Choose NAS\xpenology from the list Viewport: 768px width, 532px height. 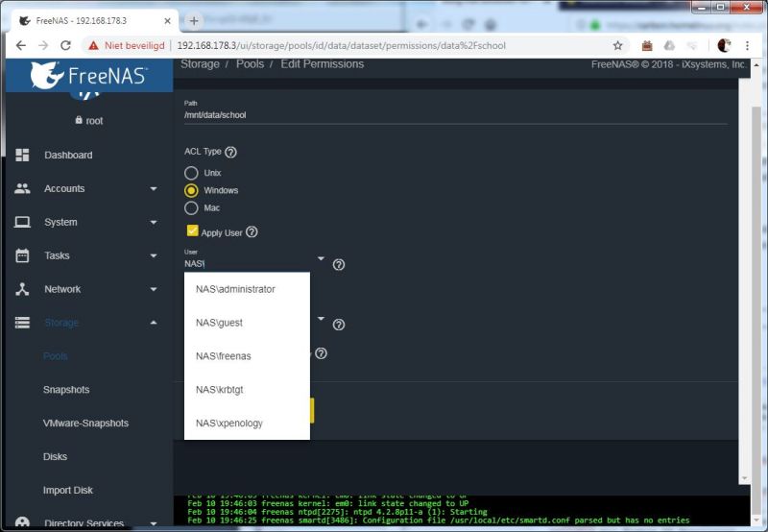247,423
